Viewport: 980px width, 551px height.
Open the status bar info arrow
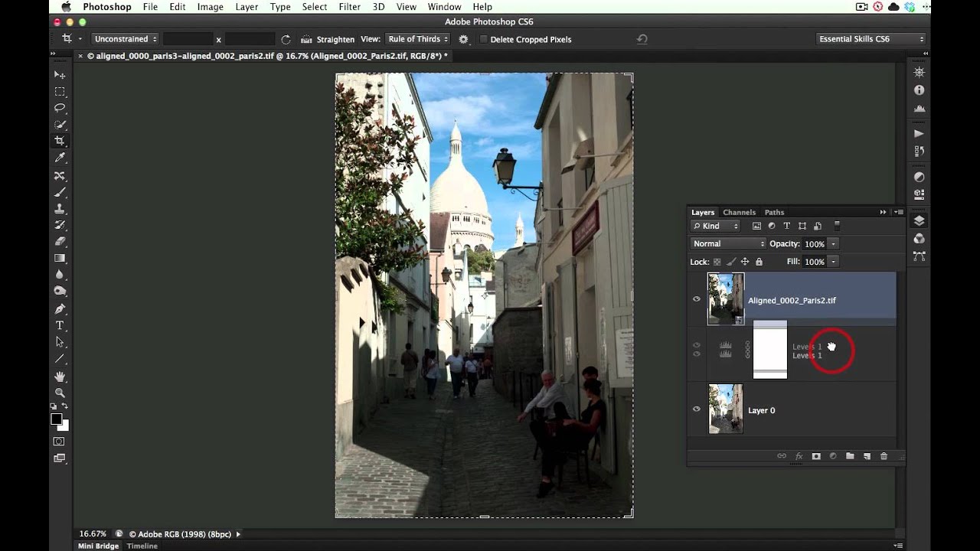point(238,534)
